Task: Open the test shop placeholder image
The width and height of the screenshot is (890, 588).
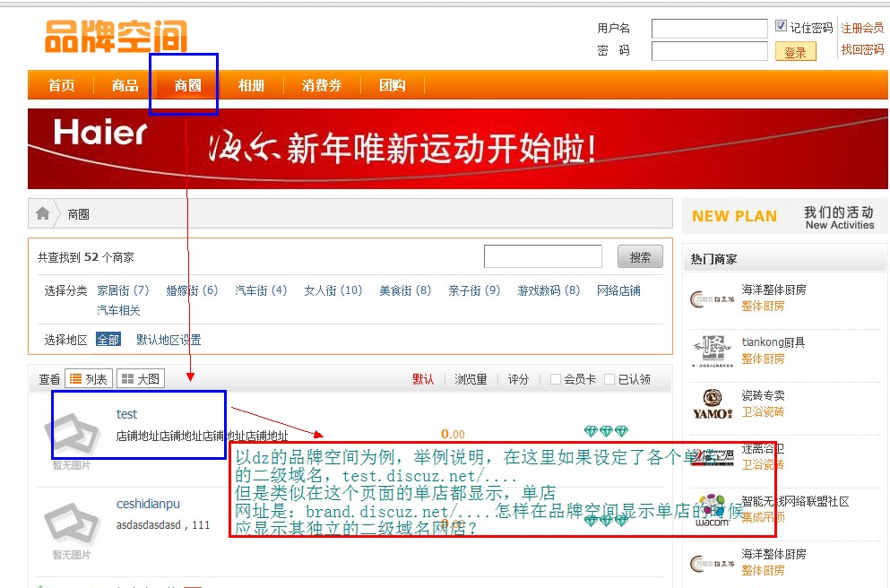Action: click(x=72, y=436)
